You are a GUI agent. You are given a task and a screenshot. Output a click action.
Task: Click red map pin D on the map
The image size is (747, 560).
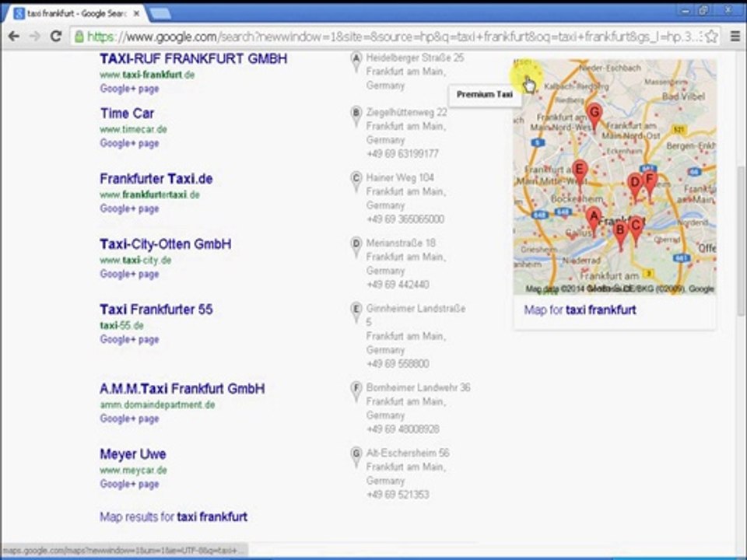pyautogui.click(x=635, y=186)
